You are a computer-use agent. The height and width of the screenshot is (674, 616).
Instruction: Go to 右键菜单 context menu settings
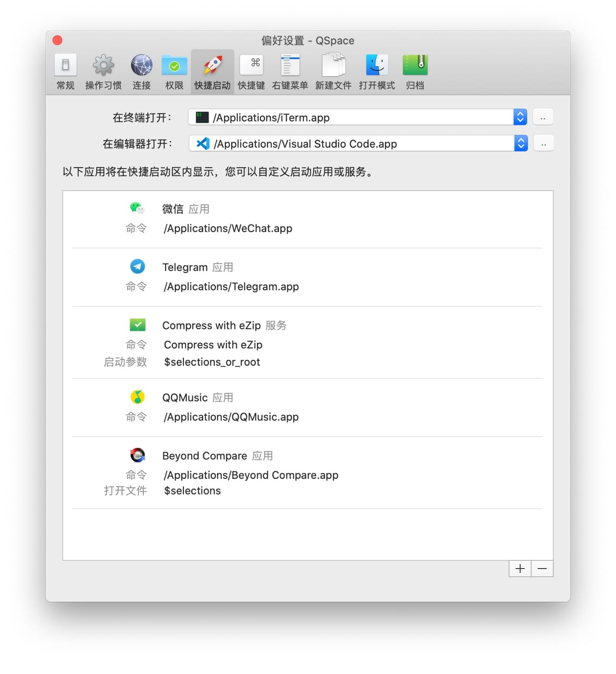point(290,72)
